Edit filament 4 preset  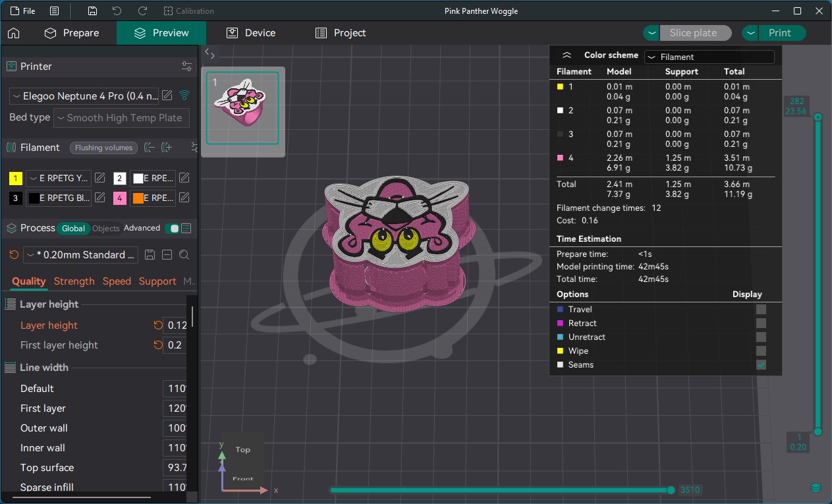point(184,198)
